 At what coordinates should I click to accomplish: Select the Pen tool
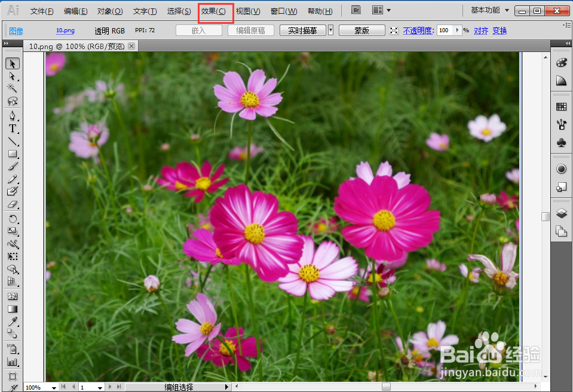pos(13,116)
